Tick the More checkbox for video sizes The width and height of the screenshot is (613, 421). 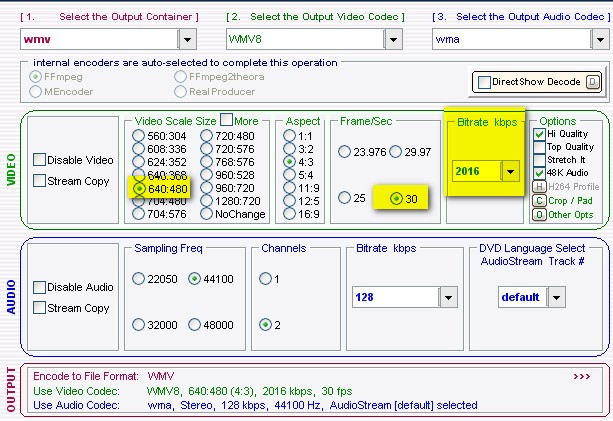point(226,120)
